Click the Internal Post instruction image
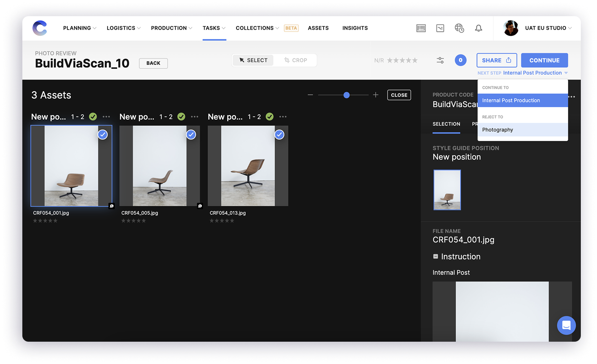 pyautogui.click(x=502, y=311)
